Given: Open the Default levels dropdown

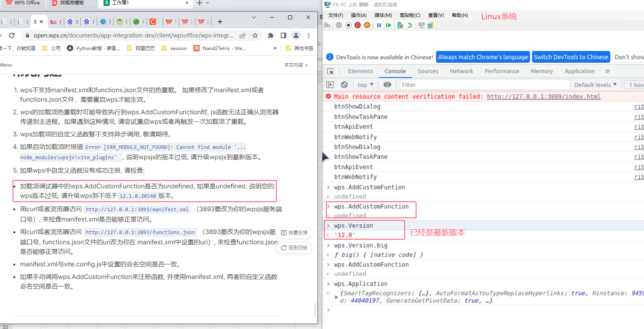Looking at the screenshot, I should tap(595, 85).
